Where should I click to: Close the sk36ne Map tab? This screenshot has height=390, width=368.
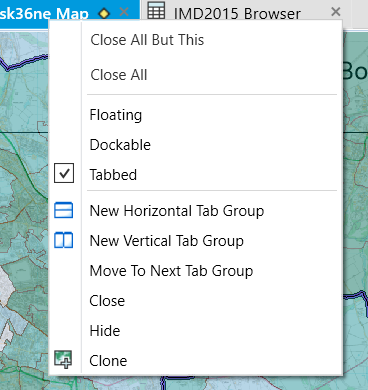[124, 12]
